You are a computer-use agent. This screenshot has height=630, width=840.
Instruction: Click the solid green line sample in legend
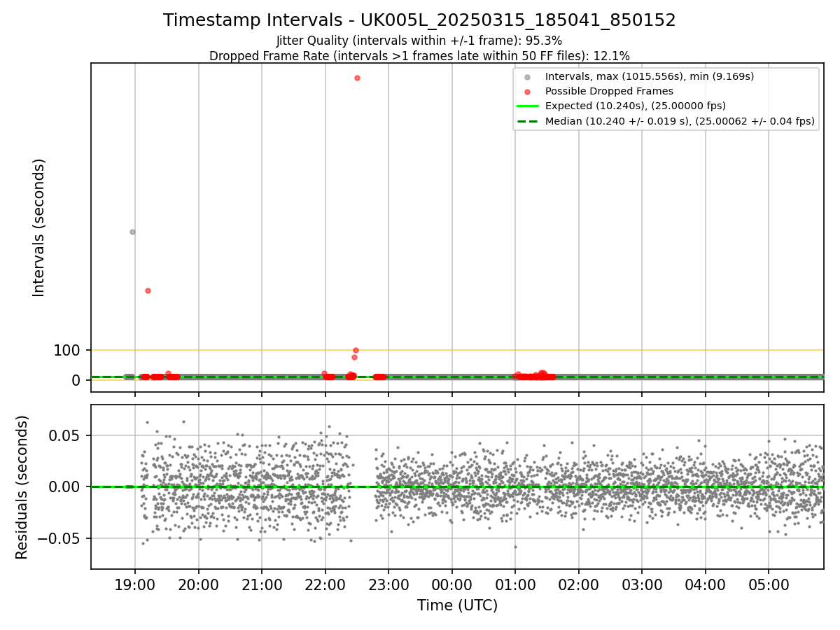tap(528, 106)
